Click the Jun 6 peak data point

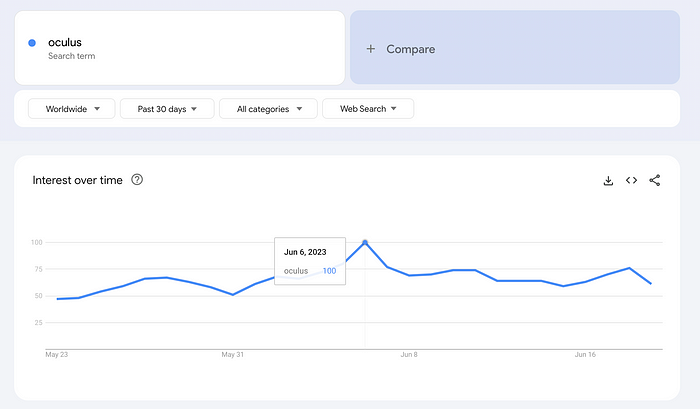[365, 242]
